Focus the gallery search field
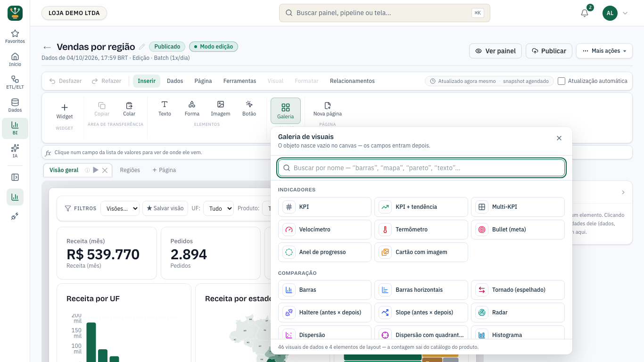Screen dimensions: 644x362 [x=421, y=168]
